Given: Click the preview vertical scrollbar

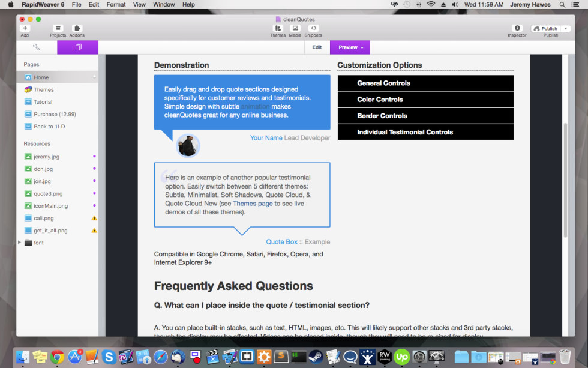Looking at the screenshot, I should click(x=565, y=180).
